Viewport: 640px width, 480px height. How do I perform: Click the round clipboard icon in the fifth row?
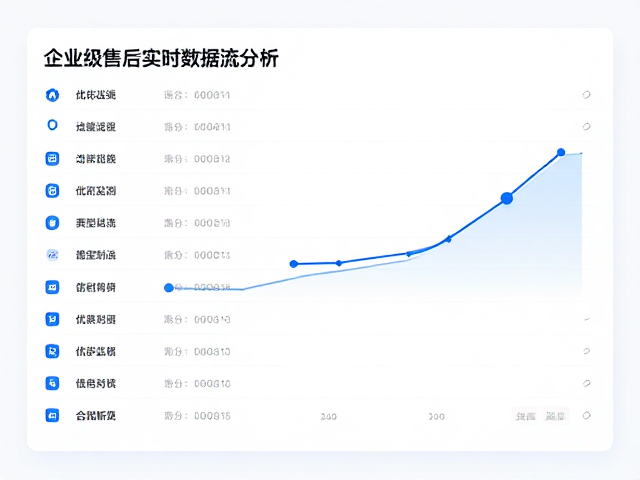point(52,223)
